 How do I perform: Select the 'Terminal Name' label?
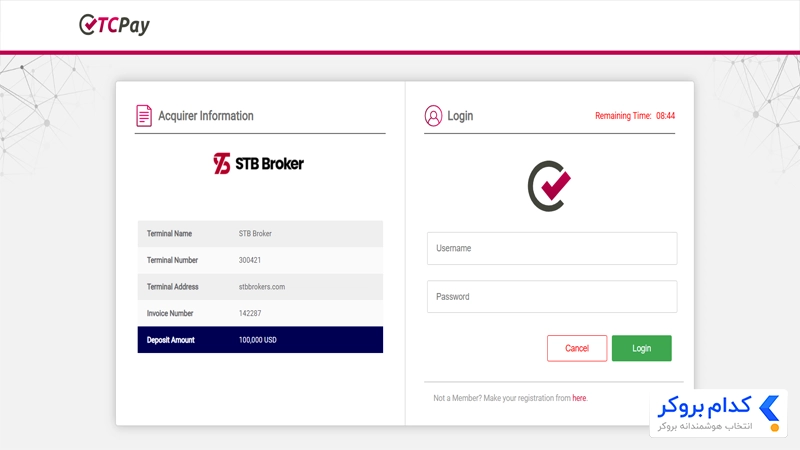tap(169, 234)
